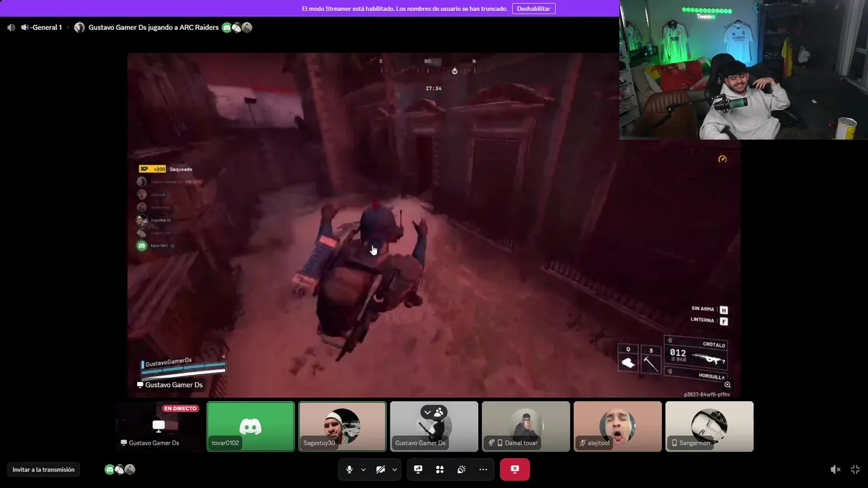Disable Streamer mode with Deshabilitar button
This screenshot has width=868, height=488.
coord(534,9)
